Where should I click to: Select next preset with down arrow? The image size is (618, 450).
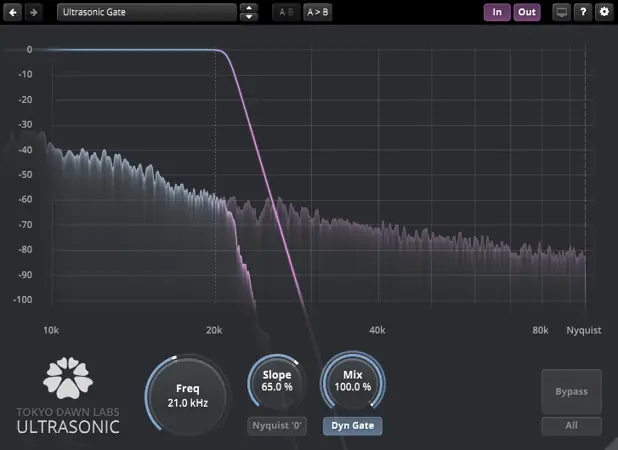point(249,17)
